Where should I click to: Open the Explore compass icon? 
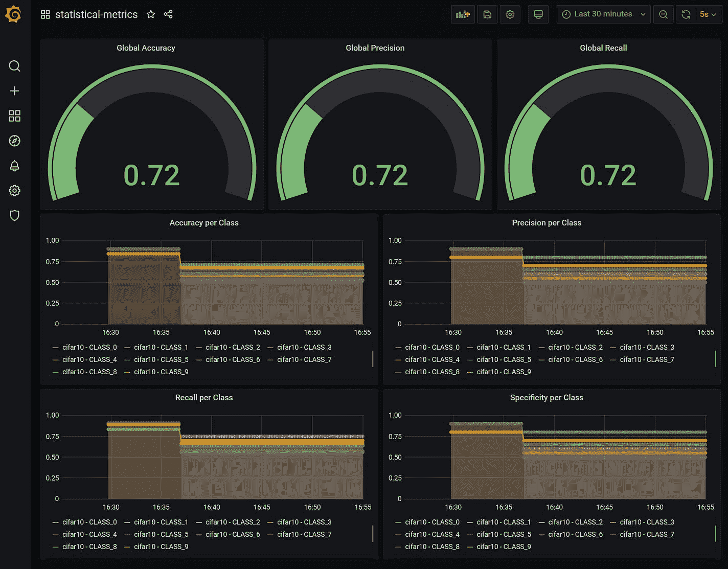tap(14, 141)
